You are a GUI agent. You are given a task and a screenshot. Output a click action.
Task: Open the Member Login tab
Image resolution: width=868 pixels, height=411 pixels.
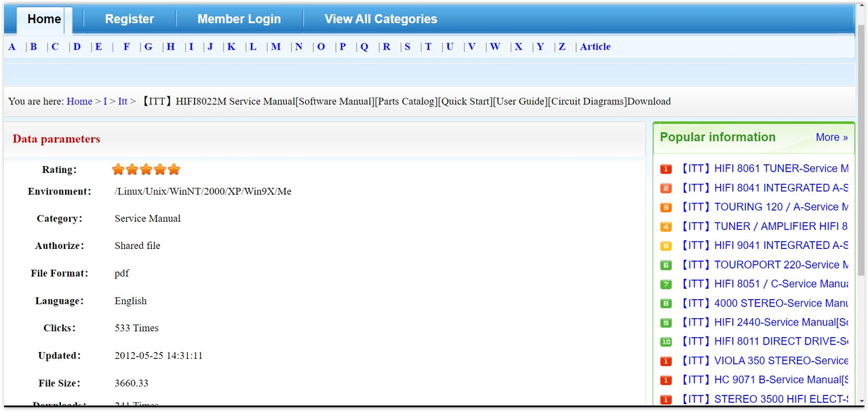coord(239,19)
